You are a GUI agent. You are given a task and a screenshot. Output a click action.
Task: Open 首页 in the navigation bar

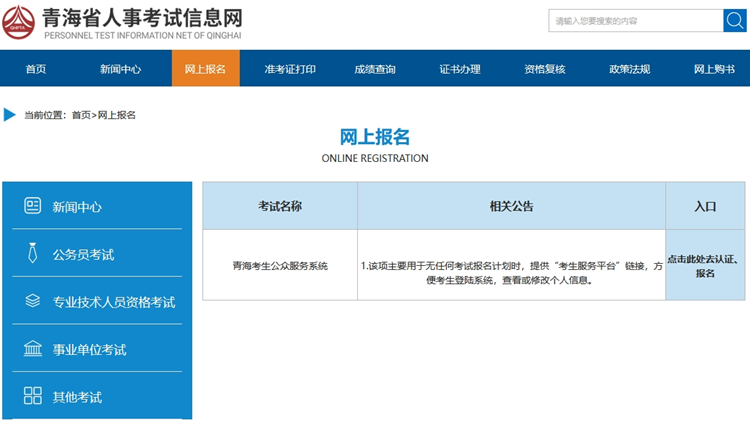click(36, 69)
